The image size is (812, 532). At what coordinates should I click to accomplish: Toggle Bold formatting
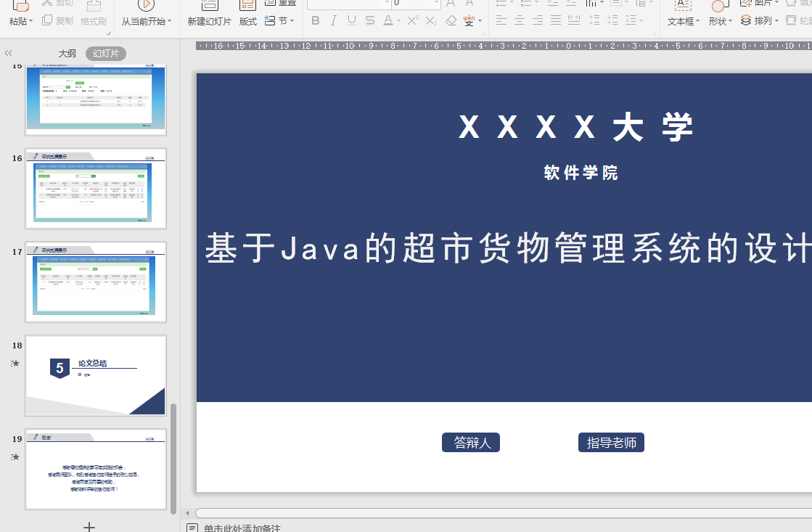316,21
